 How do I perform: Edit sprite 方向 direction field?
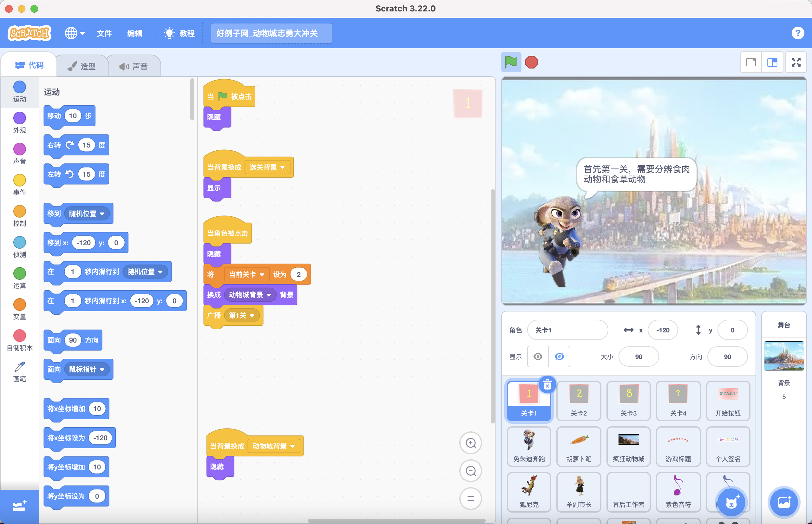click(x=727, y=357)
